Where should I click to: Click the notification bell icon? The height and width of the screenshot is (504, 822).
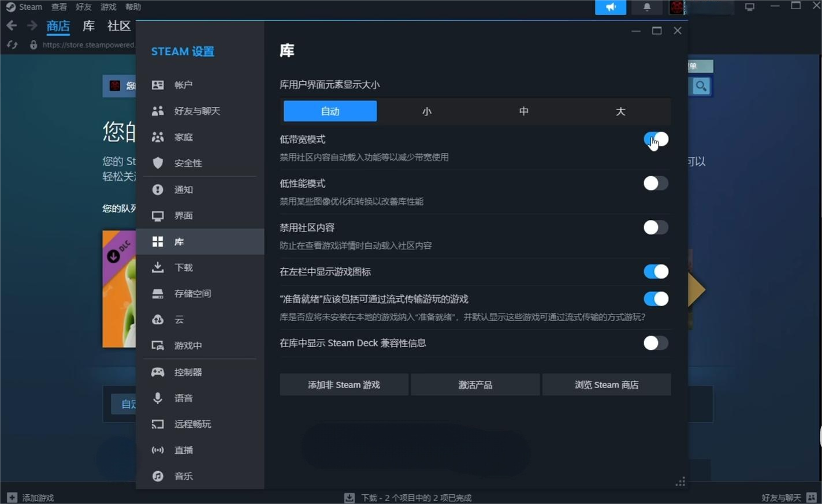(x=646, y=7)
